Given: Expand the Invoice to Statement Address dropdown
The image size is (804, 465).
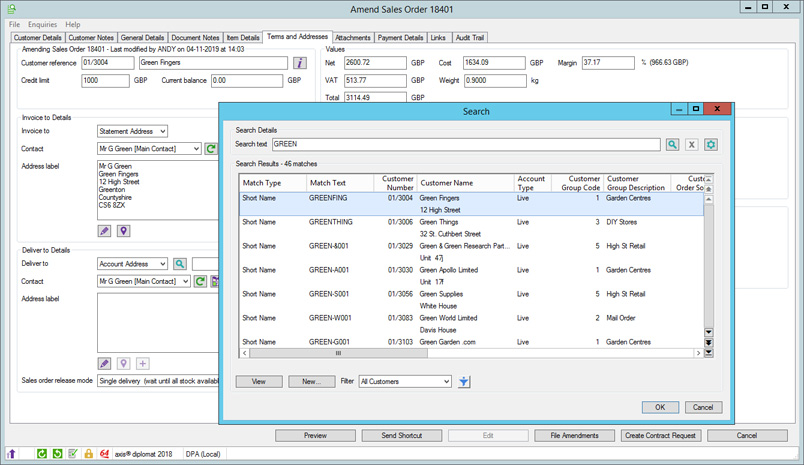Looking at the screenshot, I should (162, 131).
